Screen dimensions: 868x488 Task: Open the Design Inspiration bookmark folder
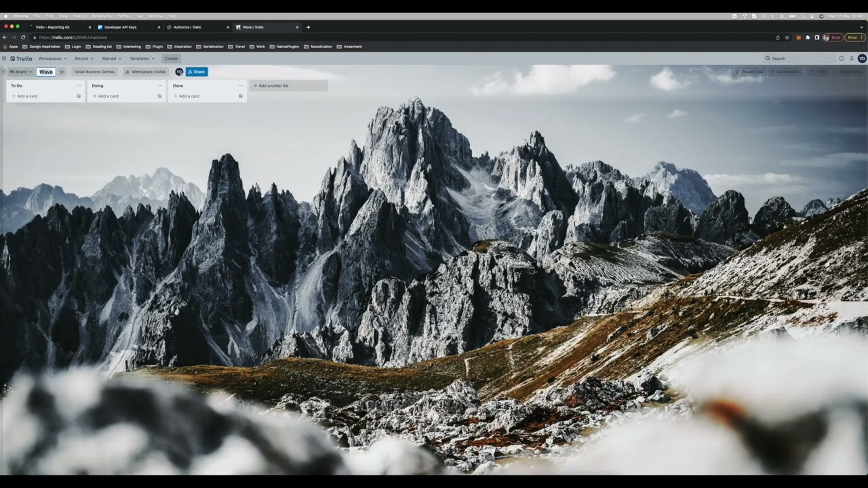pos(41,47)
